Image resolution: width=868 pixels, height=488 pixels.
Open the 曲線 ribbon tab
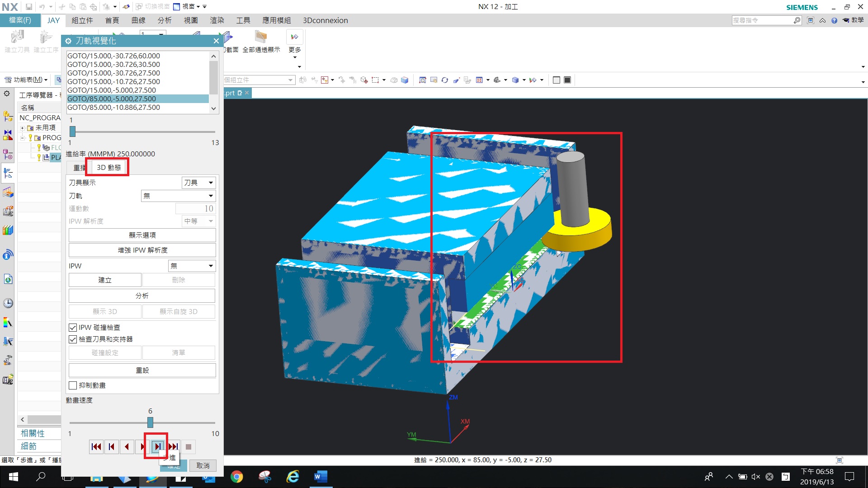coord(138,20)
